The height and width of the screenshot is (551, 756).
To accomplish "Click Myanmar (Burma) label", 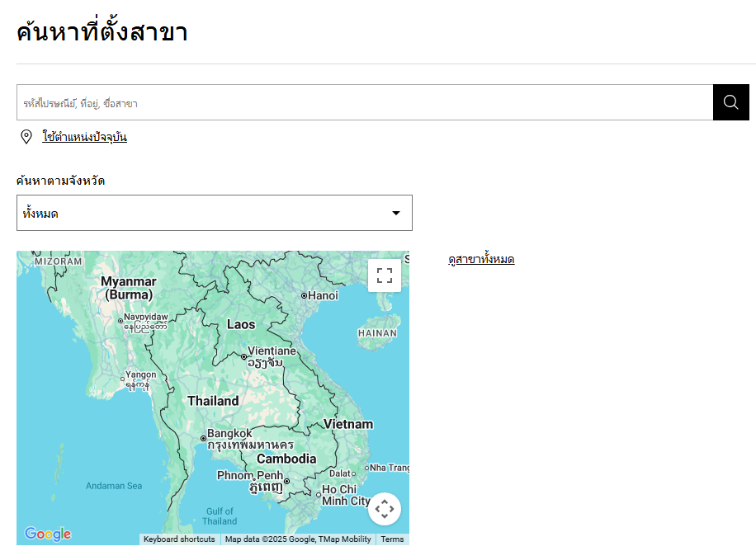I will pos(129,288).
